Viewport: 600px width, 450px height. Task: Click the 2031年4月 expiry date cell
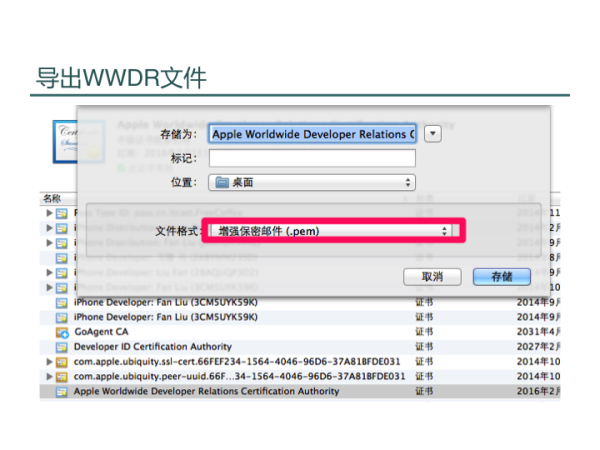(x=538, y=332)
